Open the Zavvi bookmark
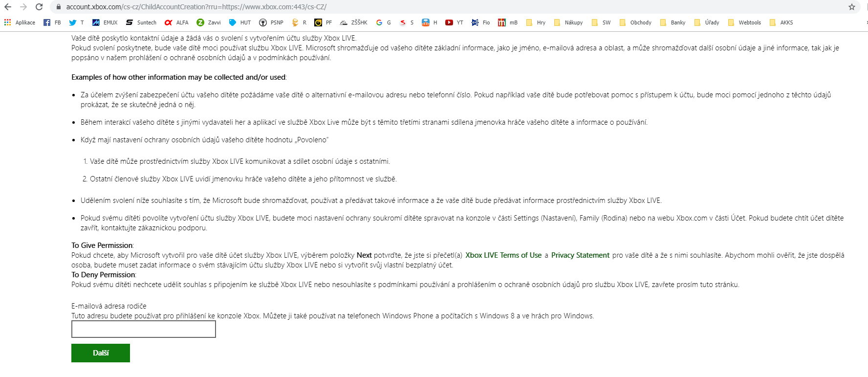868x377 pixels. pos(209,22)
